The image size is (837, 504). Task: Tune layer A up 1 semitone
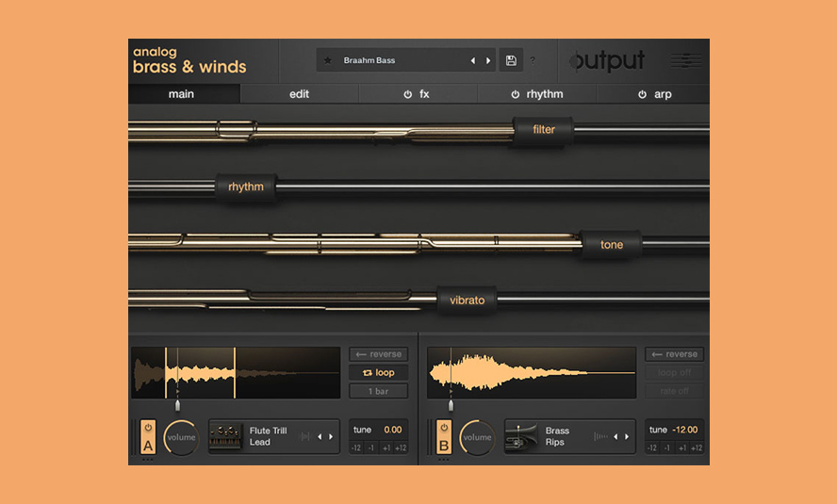click(x=386, y=448)
